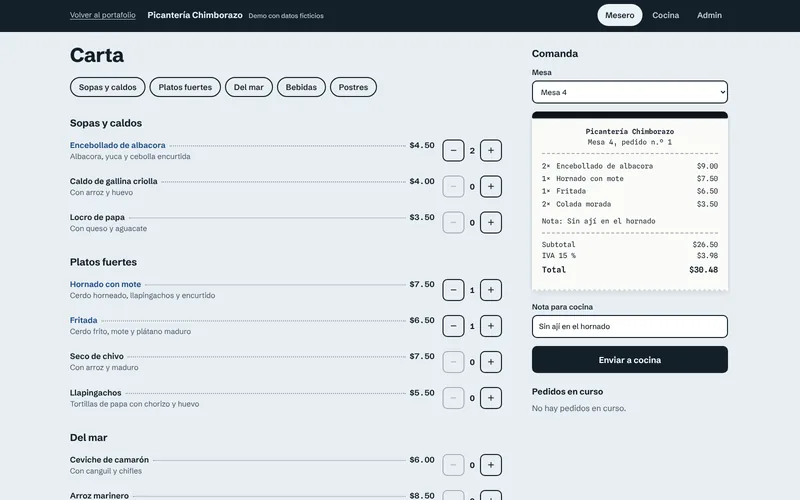
Task: Click Fritada dish name in menu
Action: click(x=83, y=320)
